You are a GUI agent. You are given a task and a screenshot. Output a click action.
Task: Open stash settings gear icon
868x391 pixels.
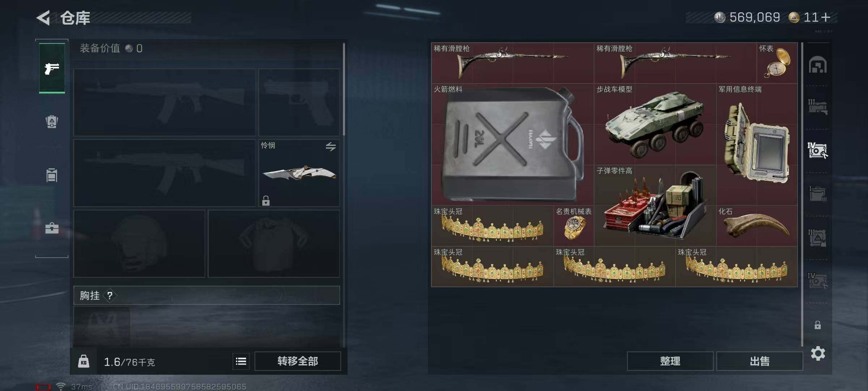tap(818, 353)
